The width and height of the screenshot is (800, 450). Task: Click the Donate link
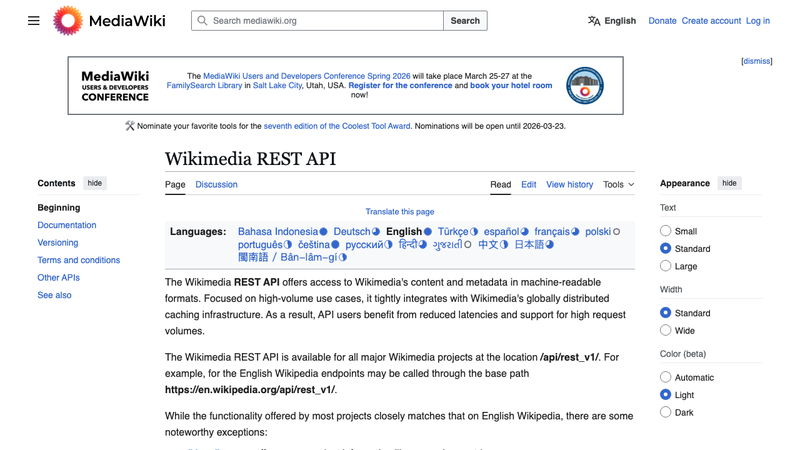(662, 21)
